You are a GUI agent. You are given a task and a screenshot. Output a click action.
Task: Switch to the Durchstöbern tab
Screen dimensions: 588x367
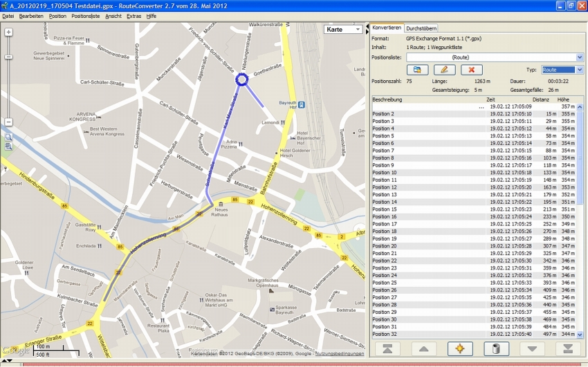(421, 28)
